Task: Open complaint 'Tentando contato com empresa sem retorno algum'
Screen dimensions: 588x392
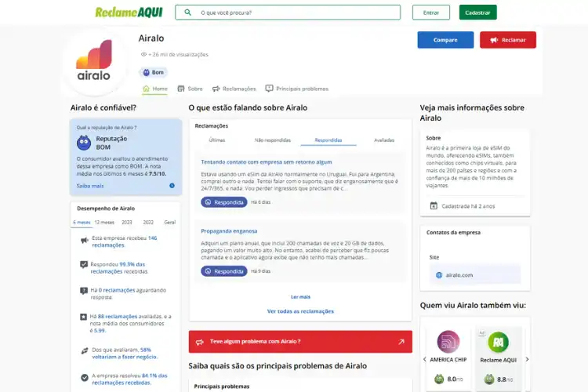Action: tap(267, 162)
